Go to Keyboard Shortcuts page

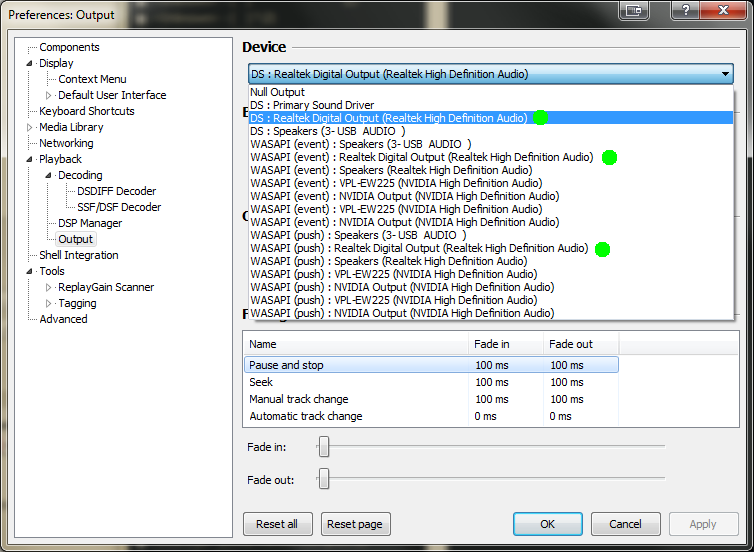87,111
